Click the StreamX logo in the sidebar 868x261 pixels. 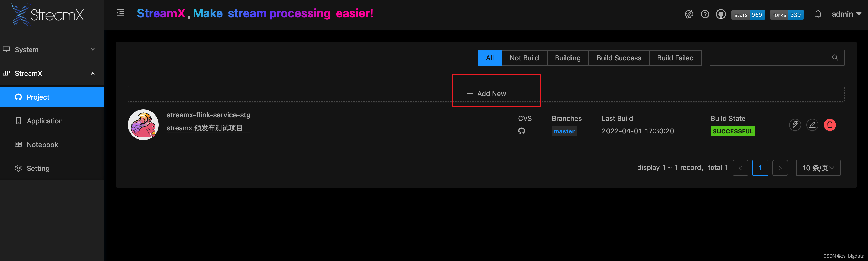pos(47,15)
